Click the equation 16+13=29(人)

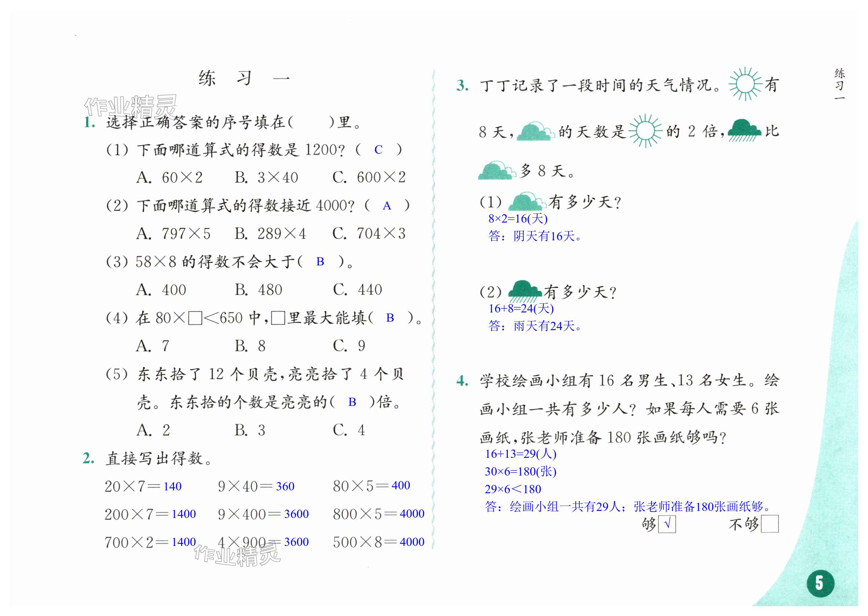(521, 454)
